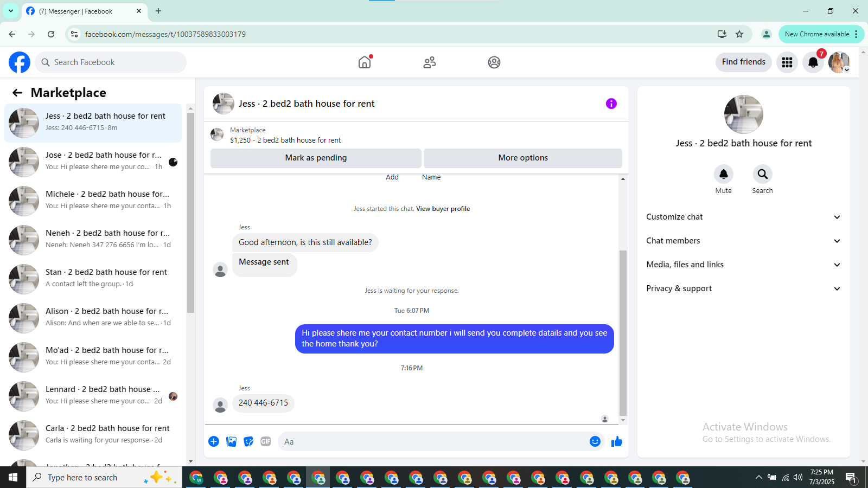Click the conversation list scrollbar
This screenshot has height=488, width=868.
coord(190,213)
